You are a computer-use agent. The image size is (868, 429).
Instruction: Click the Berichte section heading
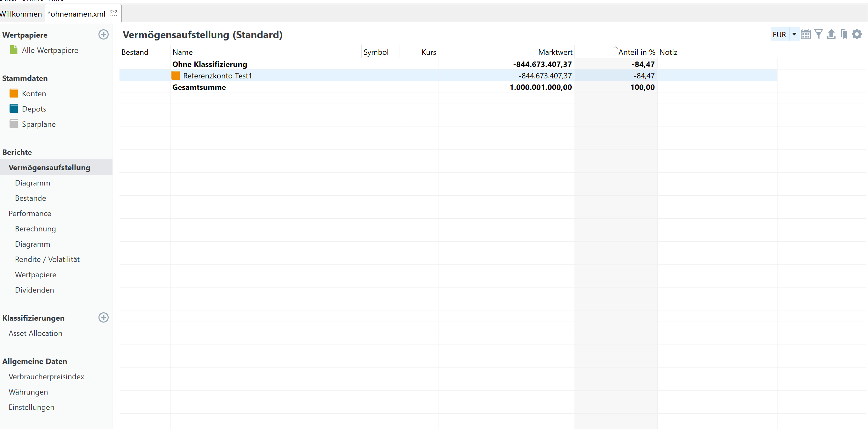click(x=17, y=152)
